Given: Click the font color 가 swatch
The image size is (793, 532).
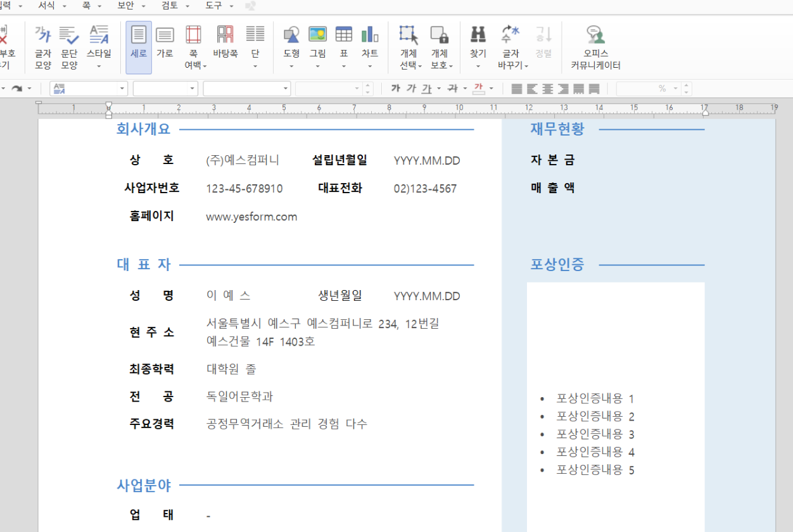Looking at the screenshot, I should coord(478,89).
